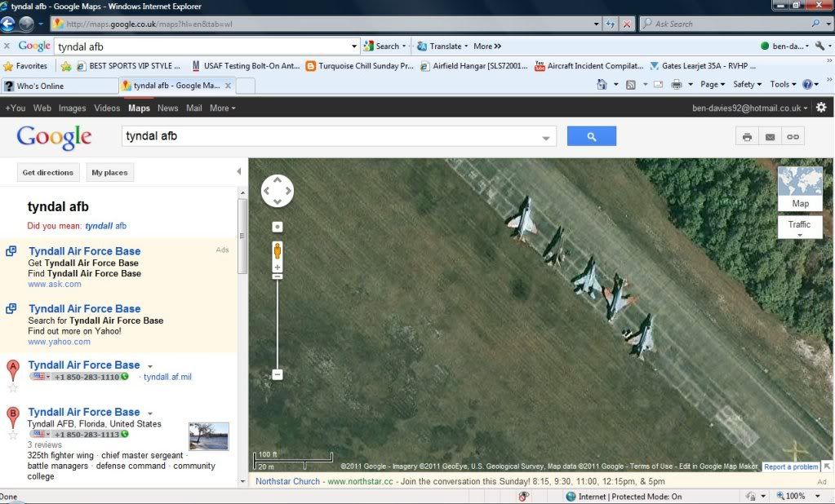Open the Tools menu dropdown

(x=783, y=84)
